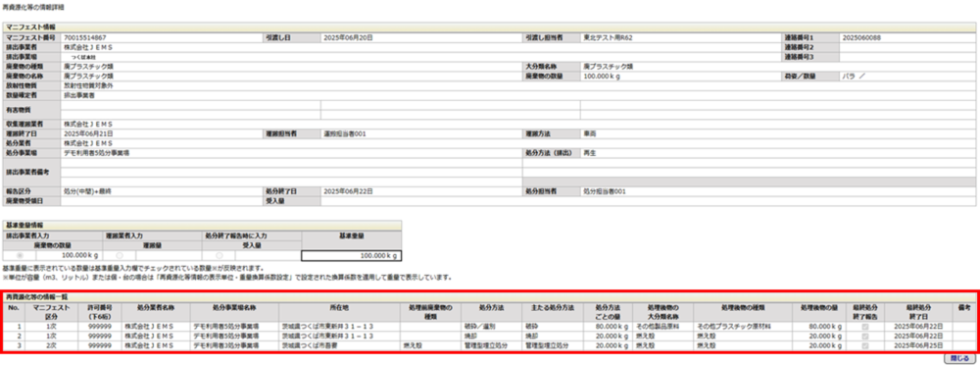Select row 3 with 管理型埋立処分
Image resolution: width=980 pixels, height=365 pixels.
click(489, 345)
